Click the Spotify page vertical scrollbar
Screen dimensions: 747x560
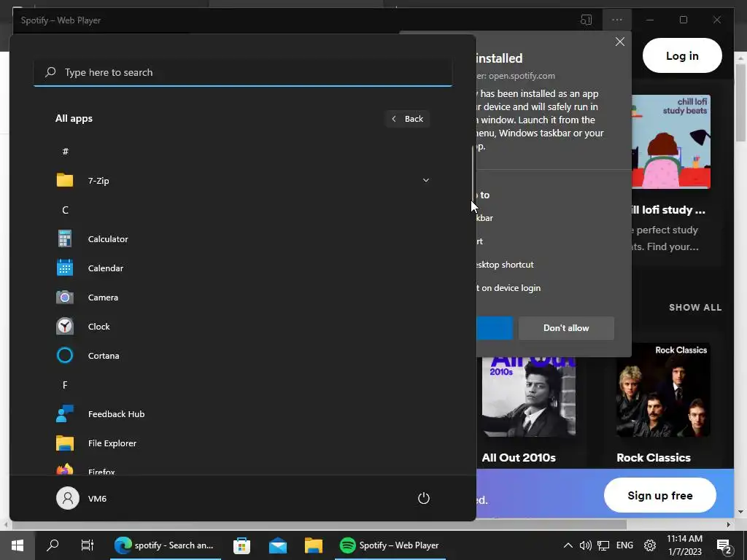(x=740, y=102)
